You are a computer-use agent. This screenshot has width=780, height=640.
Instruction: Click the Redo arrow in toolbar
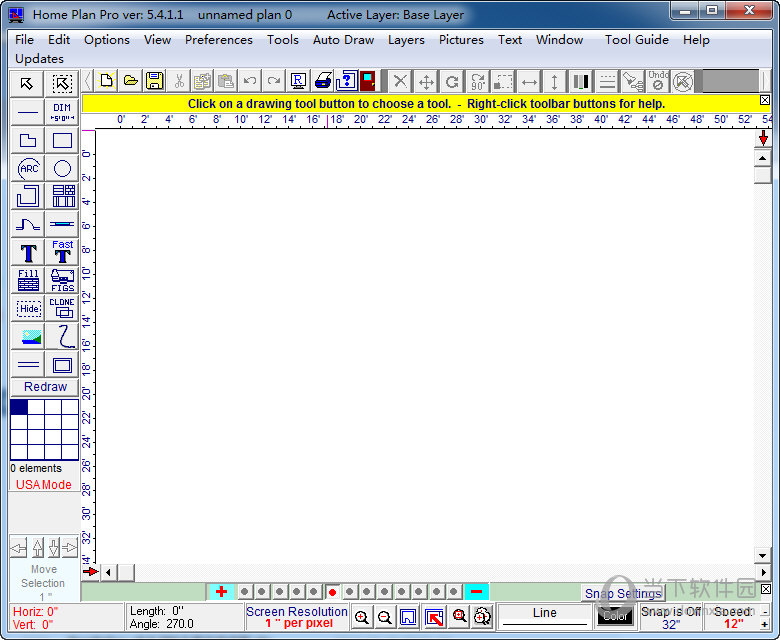[x=274, y=81]
